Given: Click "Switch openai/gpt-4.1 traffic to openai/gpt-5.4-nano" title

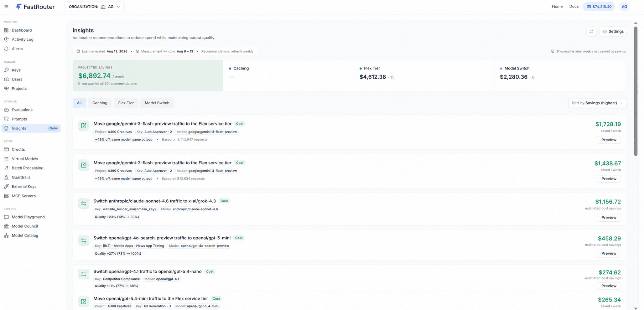Looking at the screenshot, I should click(147, 272).
